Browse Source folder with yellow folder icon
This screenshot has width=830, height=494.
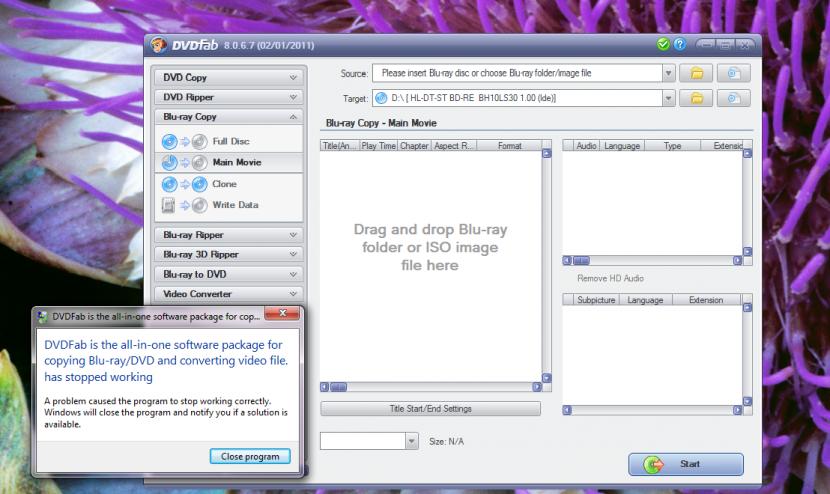(x=696, y=73)
